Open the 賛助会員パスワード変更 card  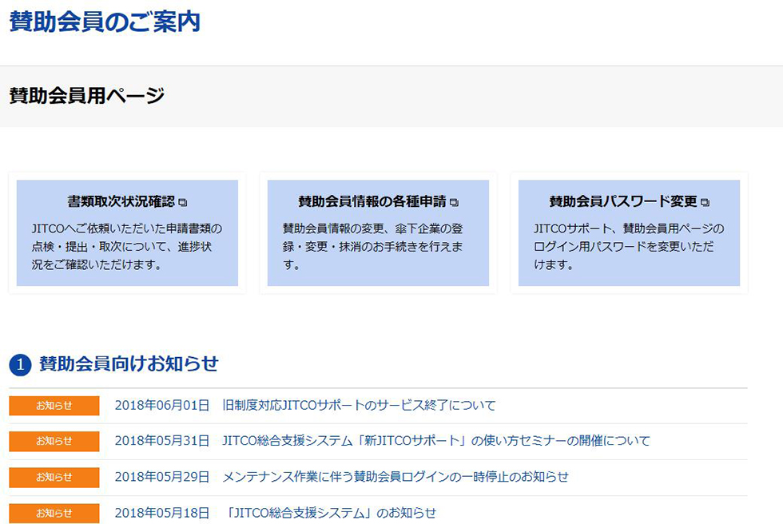(630, 233)
